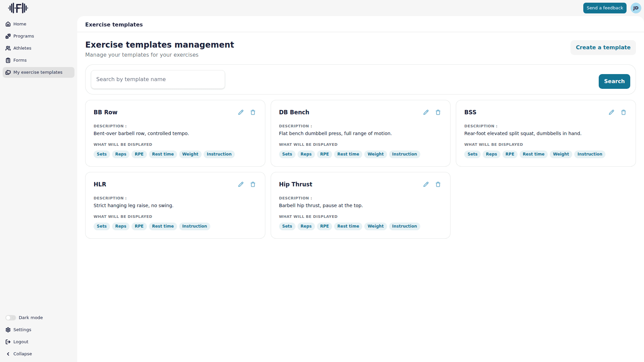Image resolution: width=644 pixels, height=362 pixels.
Task: Click Sets tag on BB Row card
Action: 102,154
